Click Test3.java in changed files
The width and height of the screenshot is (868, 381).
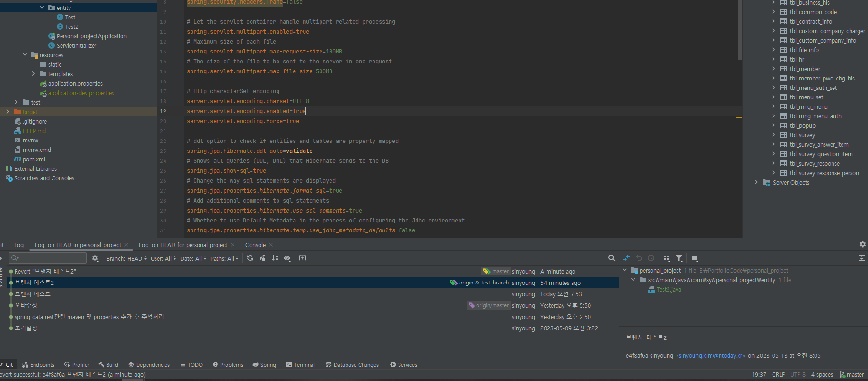(x=668, y=289)
